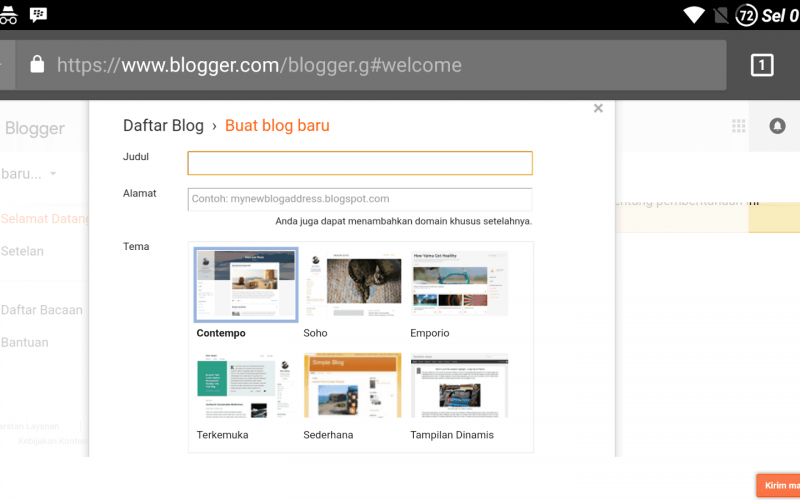The height and width of the screenshot is (500, 800).
Task: Select the Contempo theme thumbnail
Action: click(x=246, y=285)
